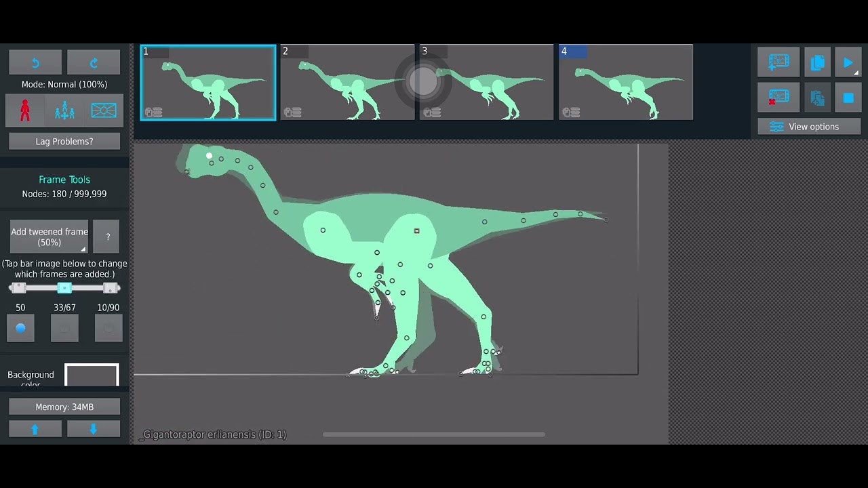868x488 pixels.
Task: Redo the last undone action
Action: tap(94, 62)
